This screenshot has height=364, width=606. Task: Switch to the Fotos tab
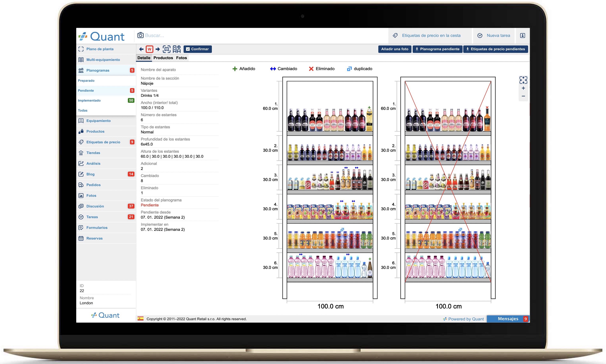point(181,58)
